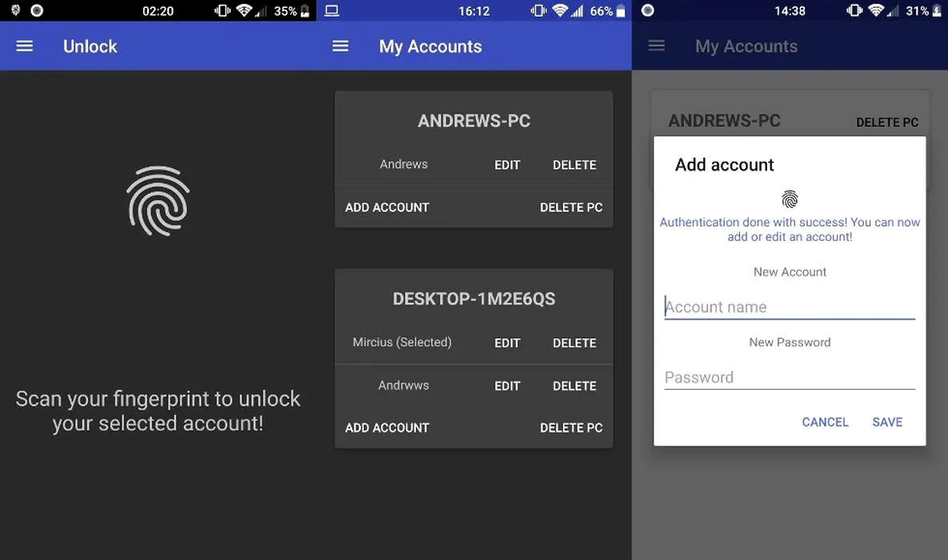Tap battery icon showing 35%
Screen dimensions: 948x560
coord(306,11)
